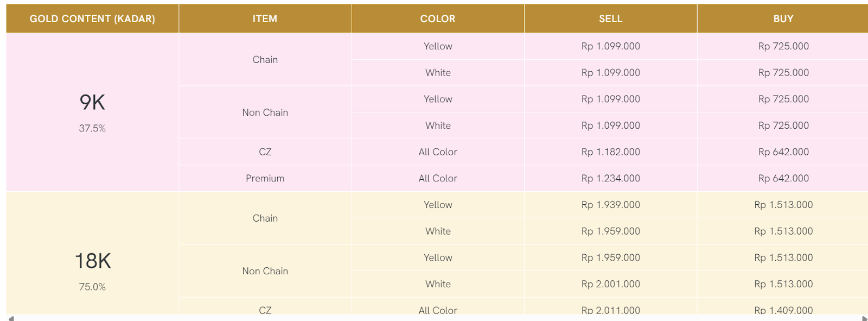The height and width of the screenshot is (321, 868).
Task: Click the 18K gold content label
Action: click(x=93, y=261)
